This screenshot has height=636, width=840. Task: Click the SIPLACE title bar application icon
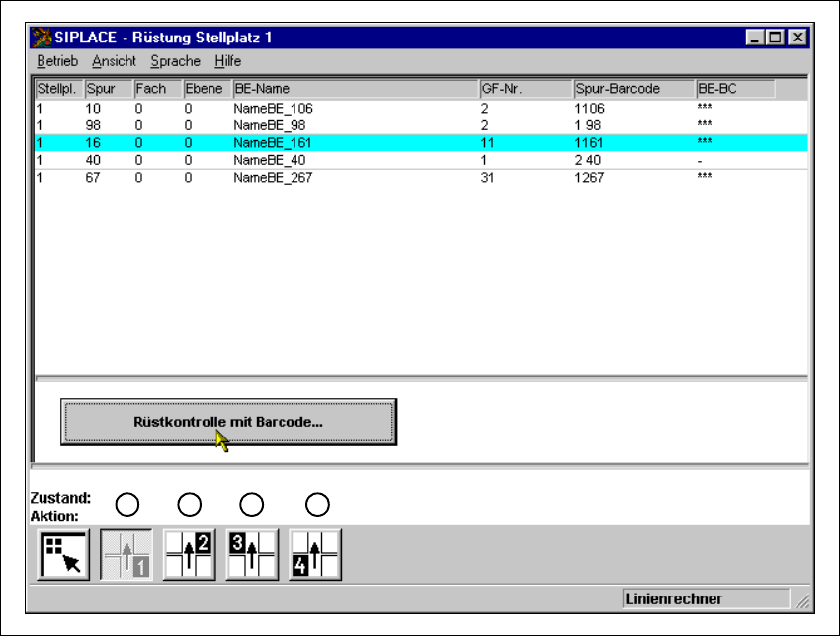click(42, 38)
